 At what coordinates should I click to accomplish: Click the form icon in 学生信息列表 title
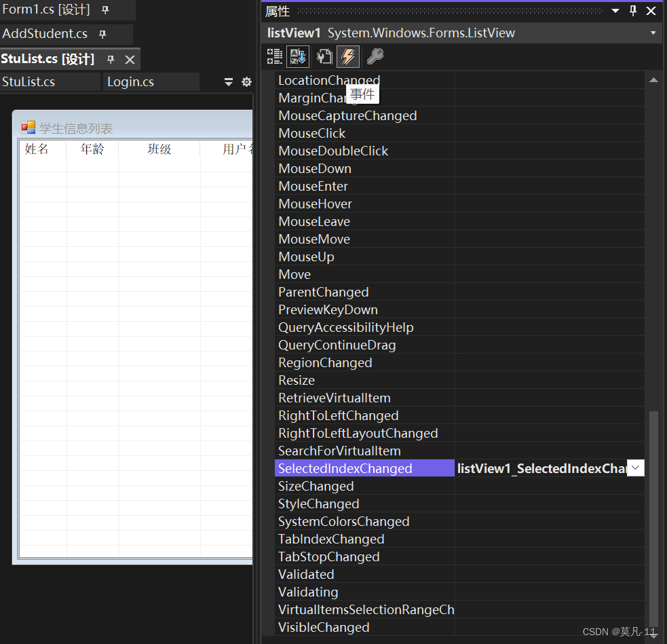click(28, 128)
